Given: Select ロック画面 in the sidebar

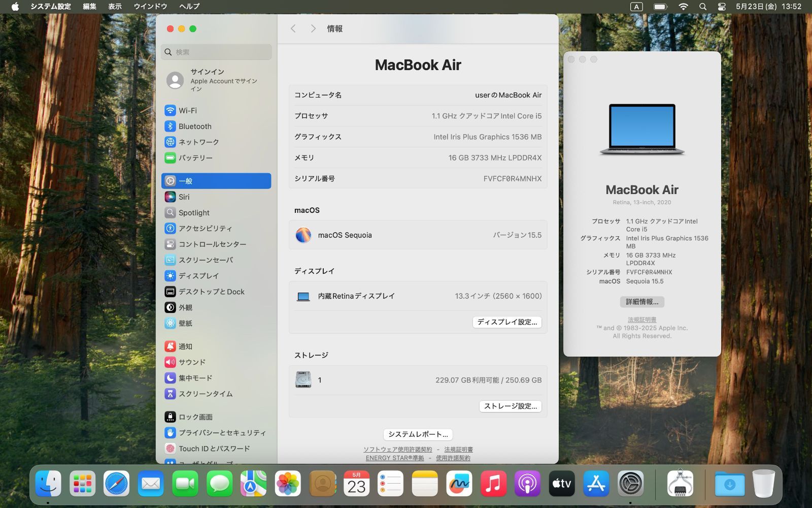Looking at the screenshot, I should click(216, 417).
